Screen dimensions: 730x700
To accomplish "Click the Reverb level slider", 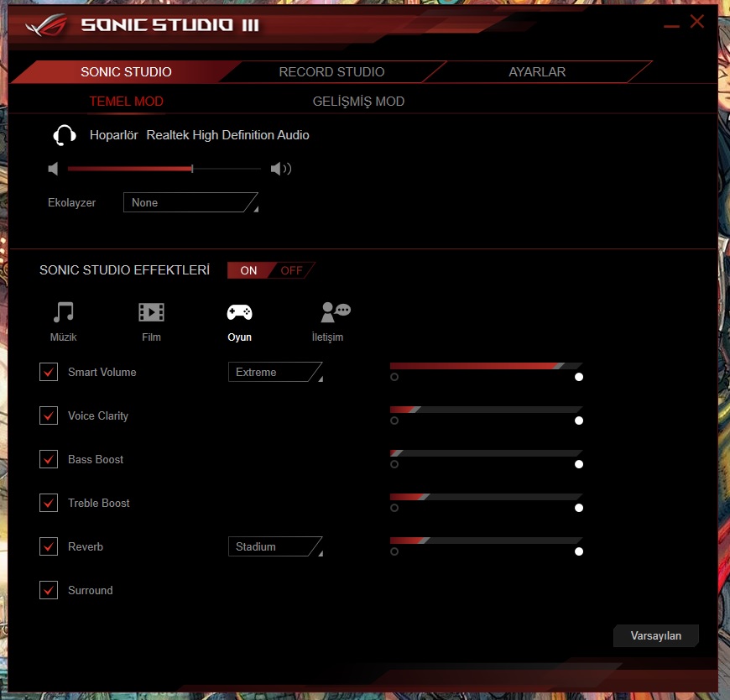I will [486, 541].
